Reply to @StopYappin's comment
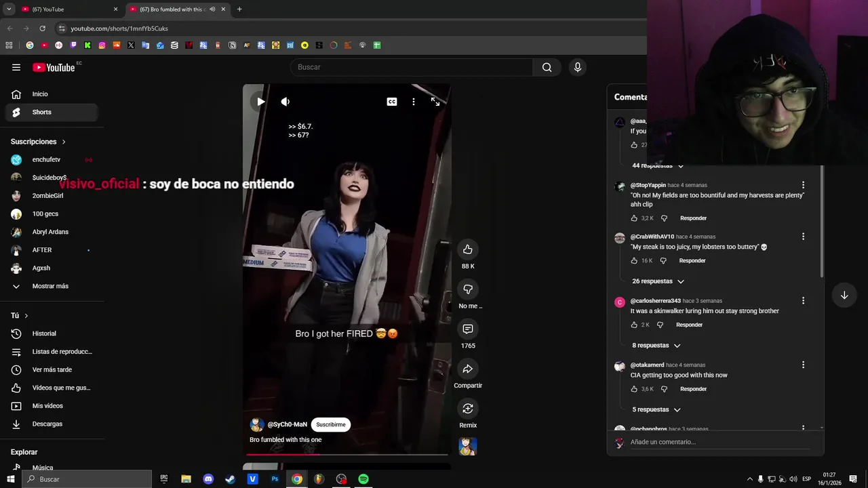The height and width of the screenshot is (488, 868). click(x=693, y=218)
